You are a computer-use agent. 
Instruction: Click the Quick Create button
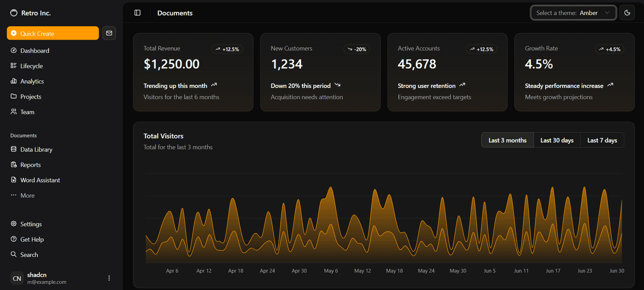[x=53, y=33]
